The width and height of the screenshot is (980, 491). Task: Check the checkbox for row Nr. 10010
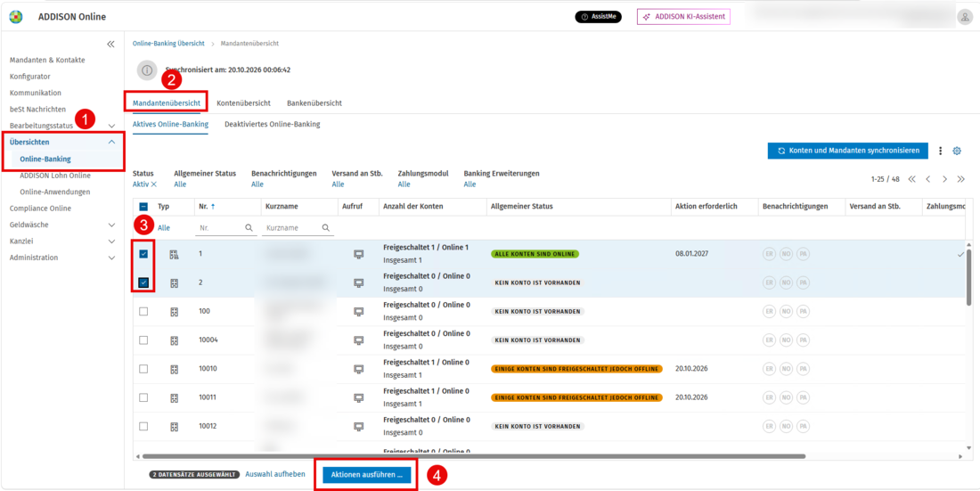143,369
